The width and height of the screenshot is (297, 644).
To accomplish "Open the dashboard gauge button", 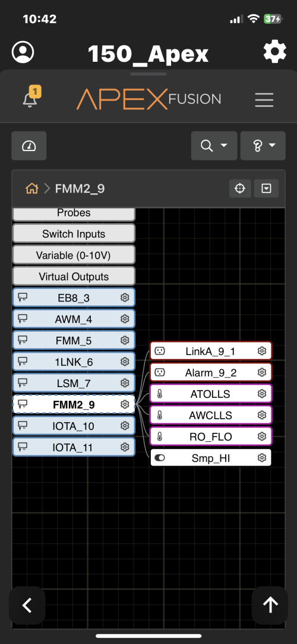I will (29, 146).
